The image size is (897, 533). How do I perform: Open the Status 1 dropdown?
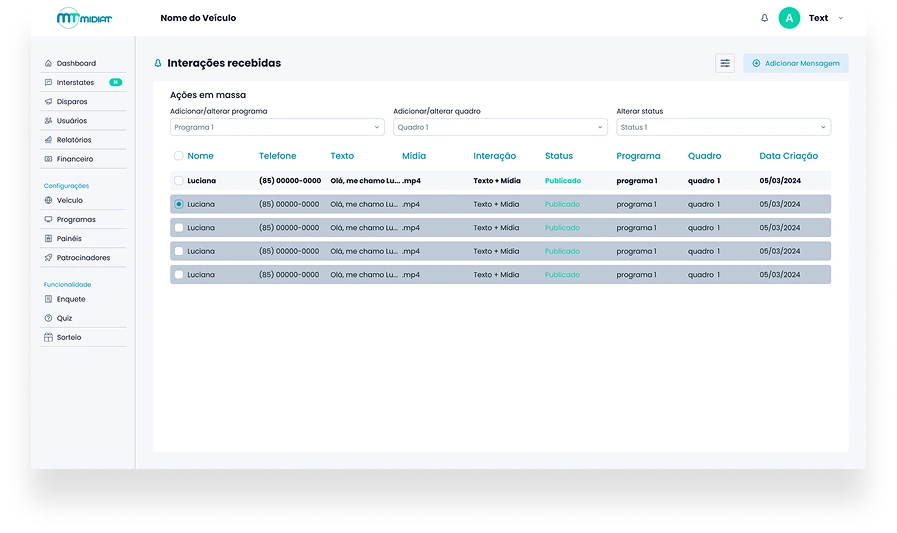723,127
